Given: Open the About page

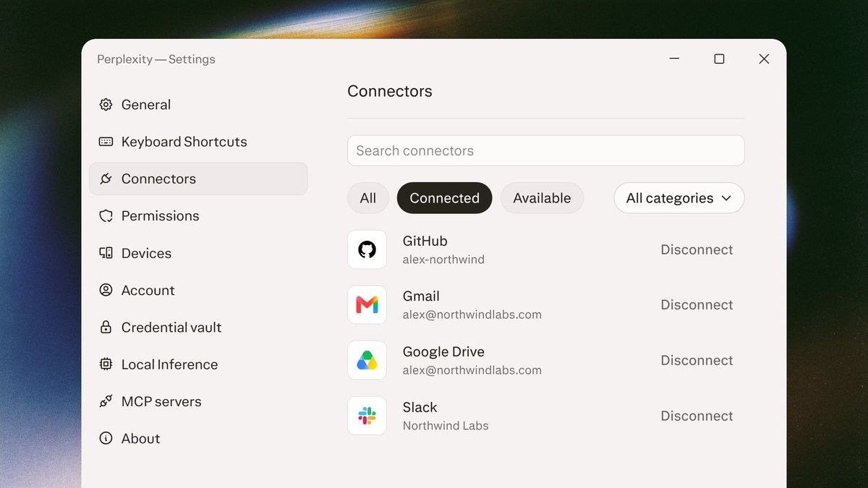Looking at the screenshot, I should (198, 438).
